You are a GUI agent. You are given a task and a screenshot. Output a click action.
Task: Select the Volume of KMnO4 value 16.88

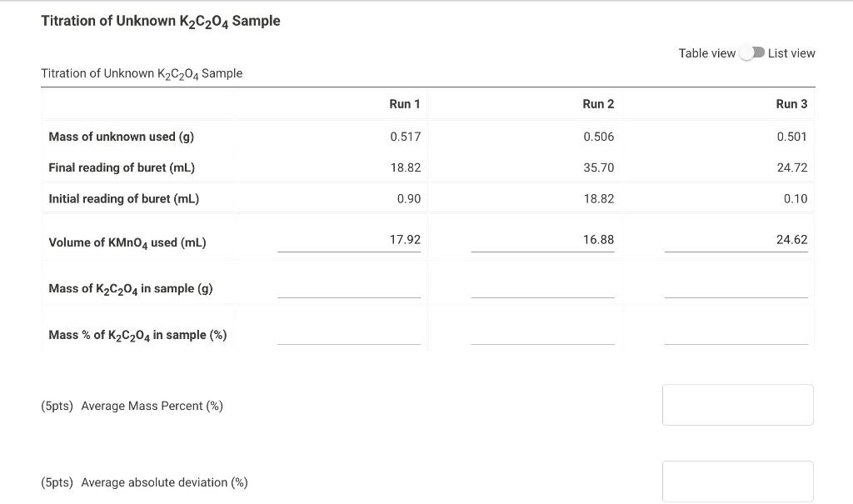(x=598, y=238)
